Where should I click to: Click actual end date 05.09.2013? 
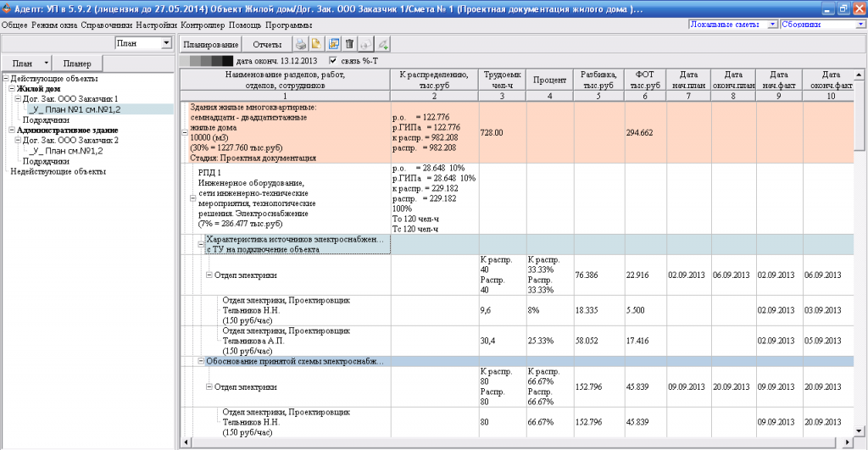[822, 341]
